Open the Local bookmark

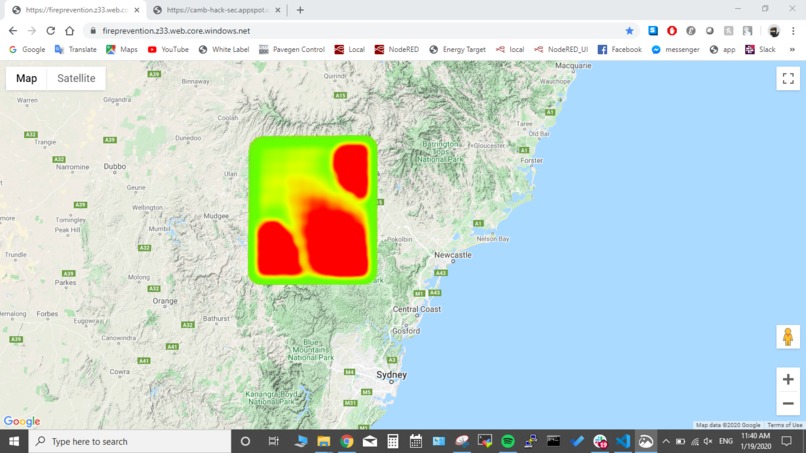[350, 49]
